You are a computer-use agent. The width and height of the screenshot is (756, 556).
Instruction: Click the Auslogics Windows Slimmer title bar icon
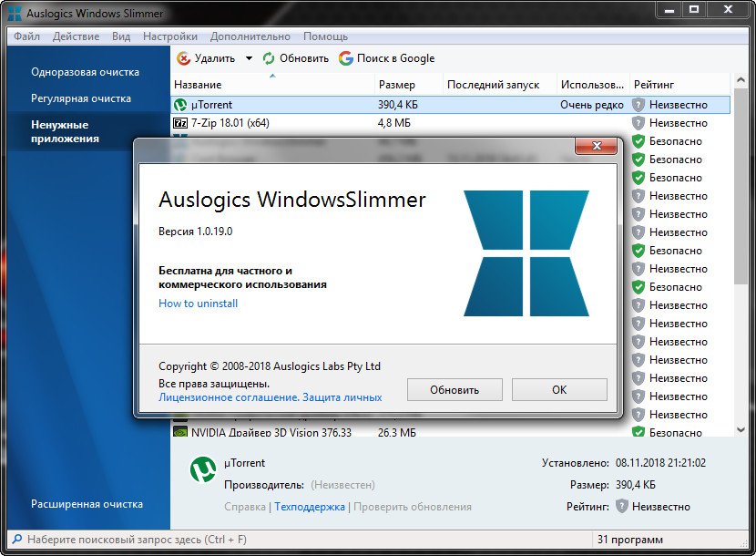click(15, 14)
